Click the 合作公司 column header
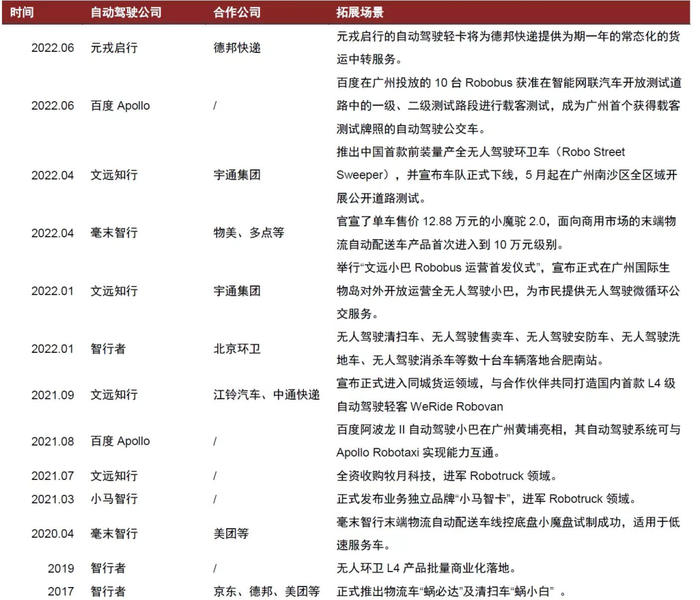 point(237,12)
